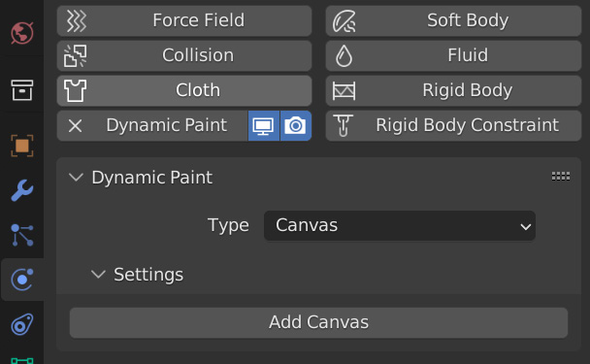Image resolution: width=590 pixels, height=364 pixels.
Task: Enable Fluid physics
Action: [453, 55]
